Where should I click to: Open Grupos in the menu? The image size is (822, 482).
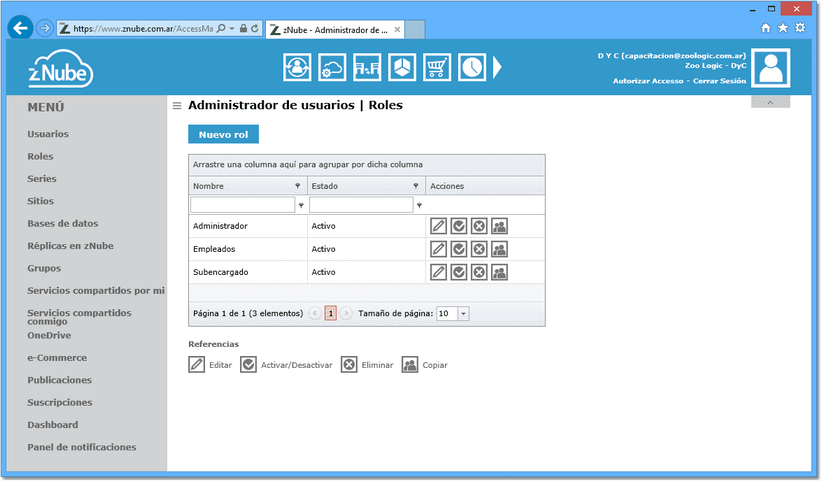point(44,269)
